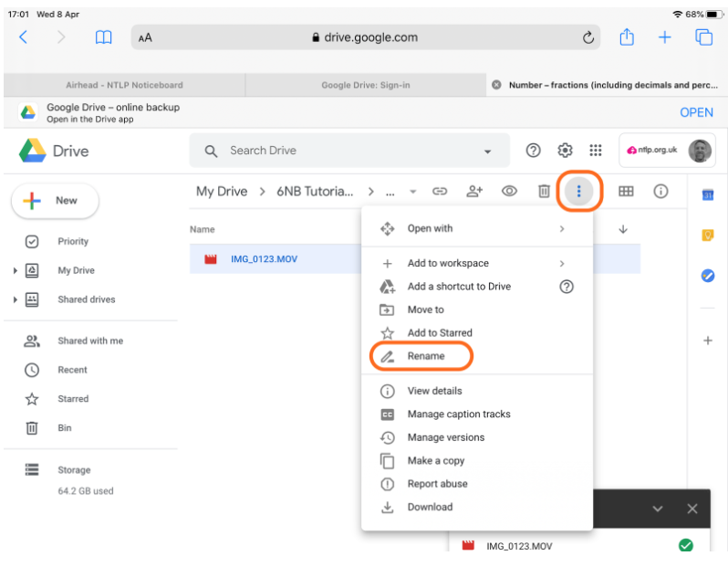Open Drive help question mark icon
Image resolution: width=728 pixels, height=577 pixels.
coord(533,151)
